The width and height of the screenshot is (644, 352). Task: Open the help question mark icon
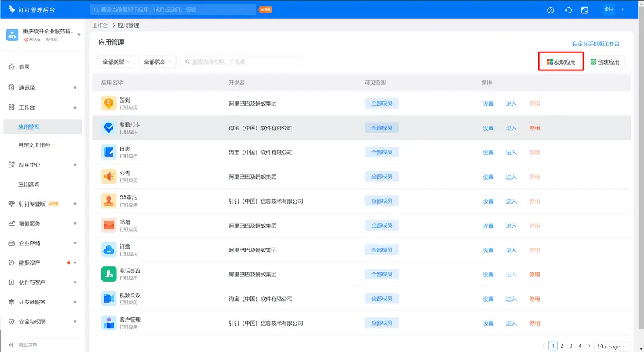click(x=550, y=11)
